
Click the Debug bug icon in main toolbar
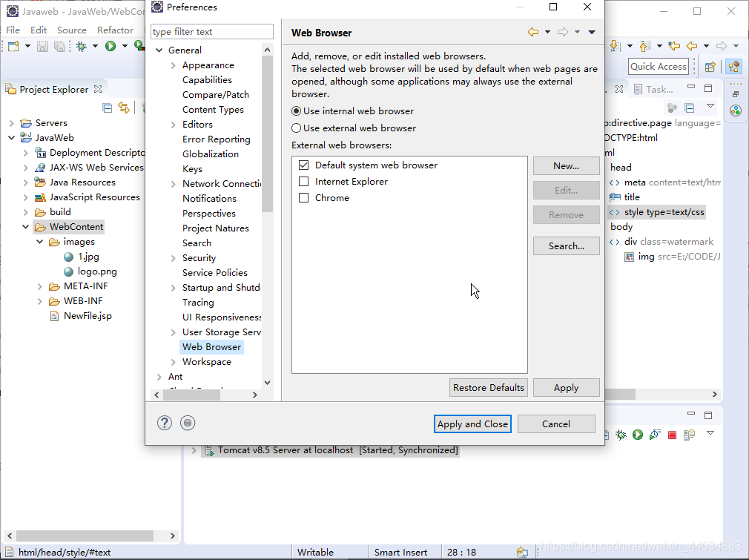(x=82, y=46)
